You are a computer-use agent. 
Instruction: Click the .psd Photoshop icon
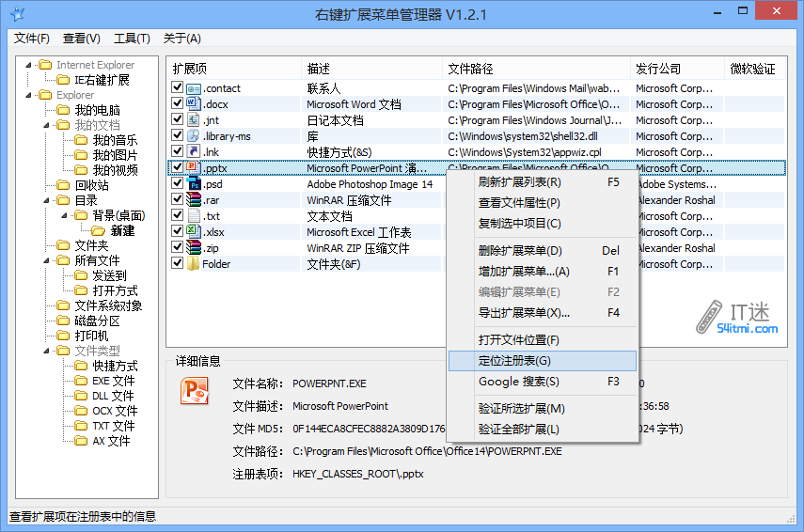194,184
